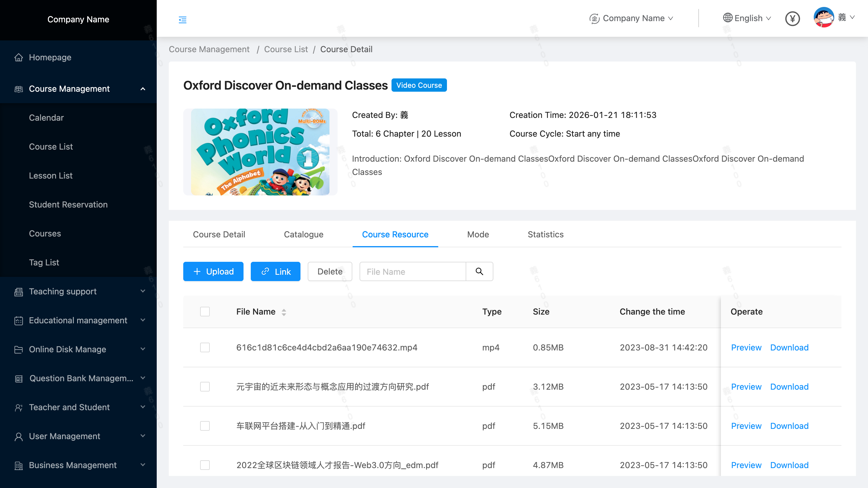Focus the File Name search field
Screen dimensions: 868x488
click(x=412, y=271)
